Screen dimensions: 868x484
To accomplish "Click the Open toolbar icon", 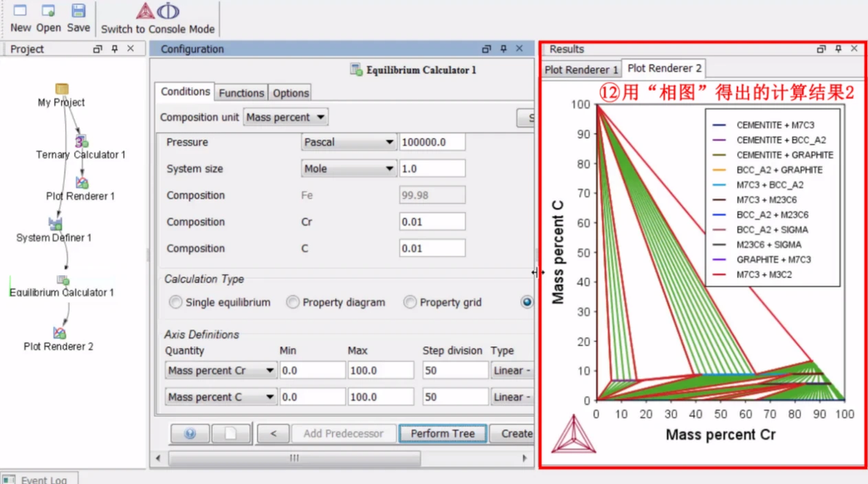I will pos(49,17).
